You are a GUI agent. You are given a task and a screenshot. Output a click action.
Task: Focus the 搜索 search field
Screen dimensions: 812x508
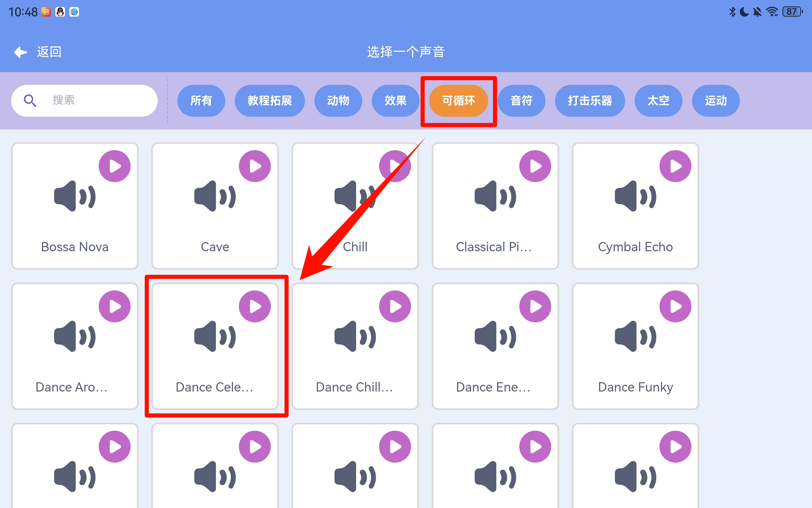84,100
